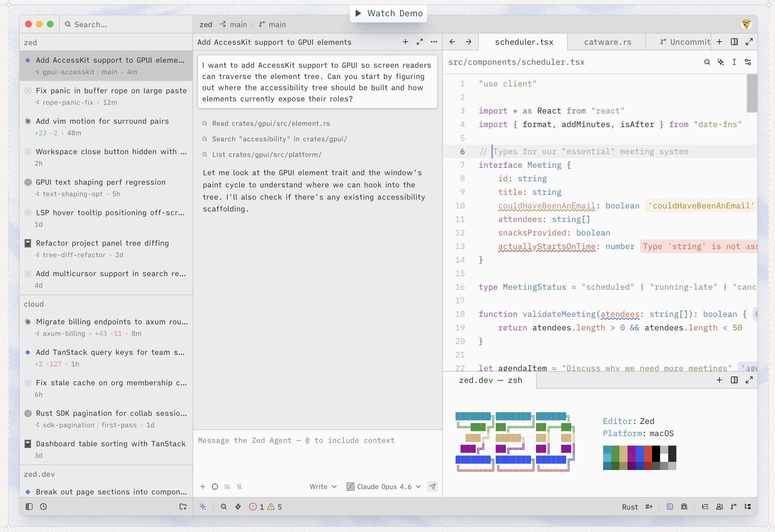Open the main worktree picker in title bar
The image size is (775, 532).
point(234,24)
